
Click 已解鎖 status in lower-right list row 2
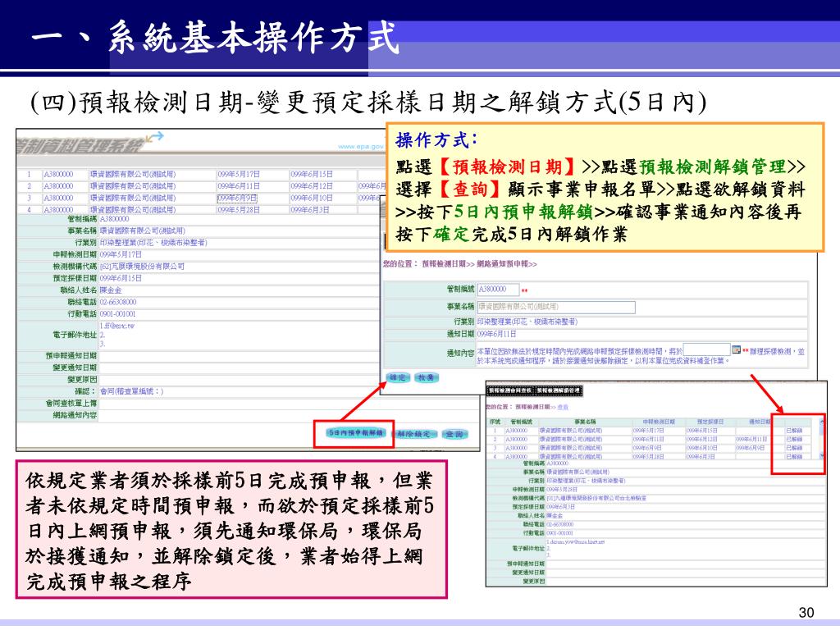pos(794,440)
